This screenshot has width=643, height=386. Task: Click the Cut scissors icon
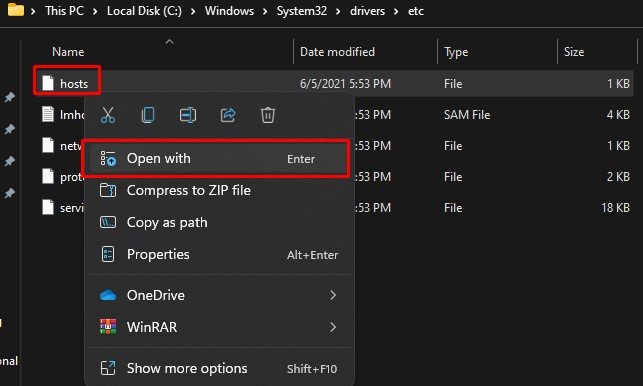tap(108, 115)
